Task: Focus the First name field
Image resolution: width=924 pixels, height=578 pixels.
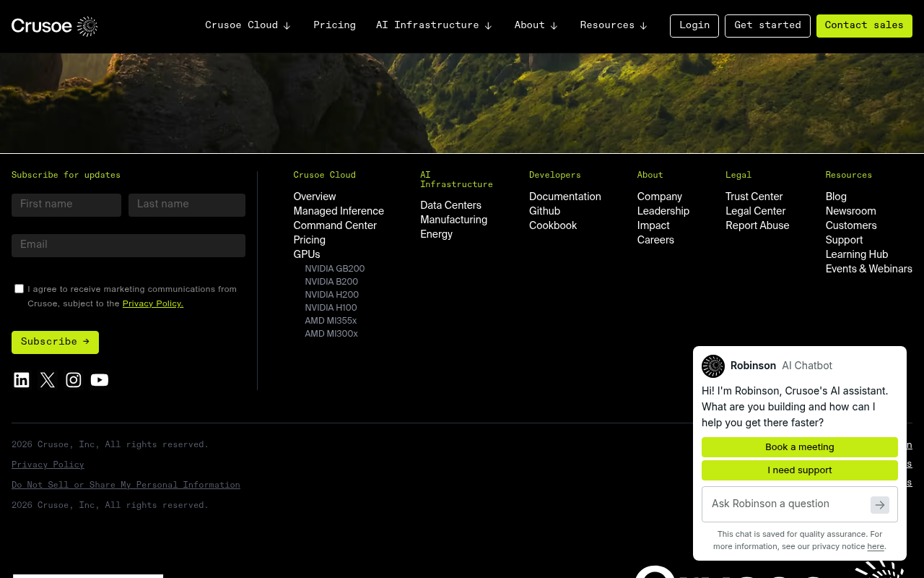Action: click(66, 205)
